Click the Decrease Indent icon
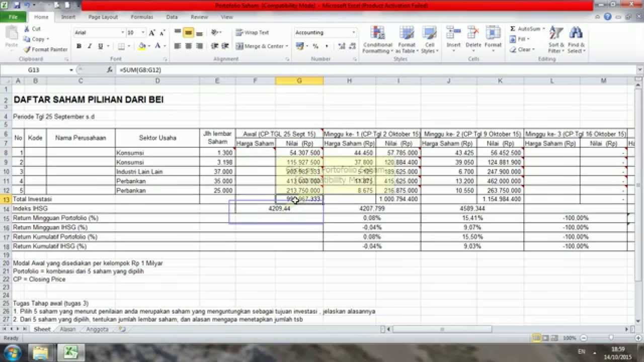644x362 pixels. pos(215,46)
